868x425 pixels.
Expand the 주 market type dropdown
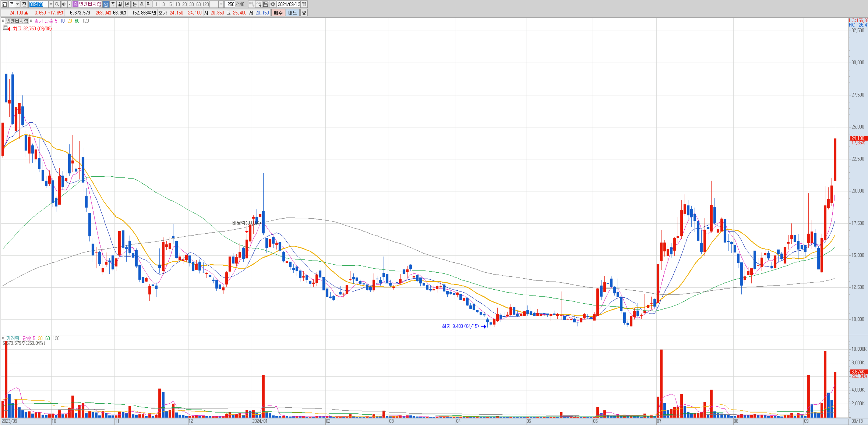[x=17, y=4]
